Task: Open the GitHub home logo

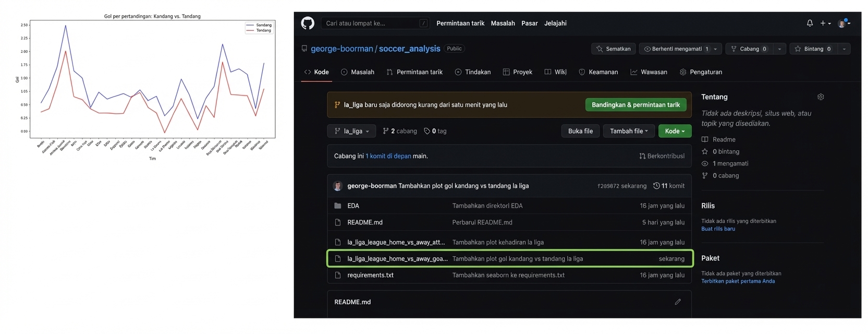Action: click(x=308, y=23)
